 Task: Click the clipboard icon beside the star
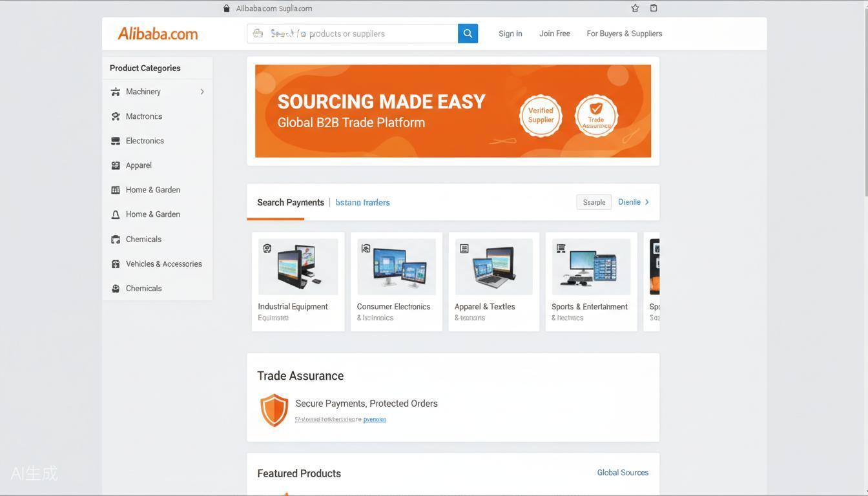[654, 8]
